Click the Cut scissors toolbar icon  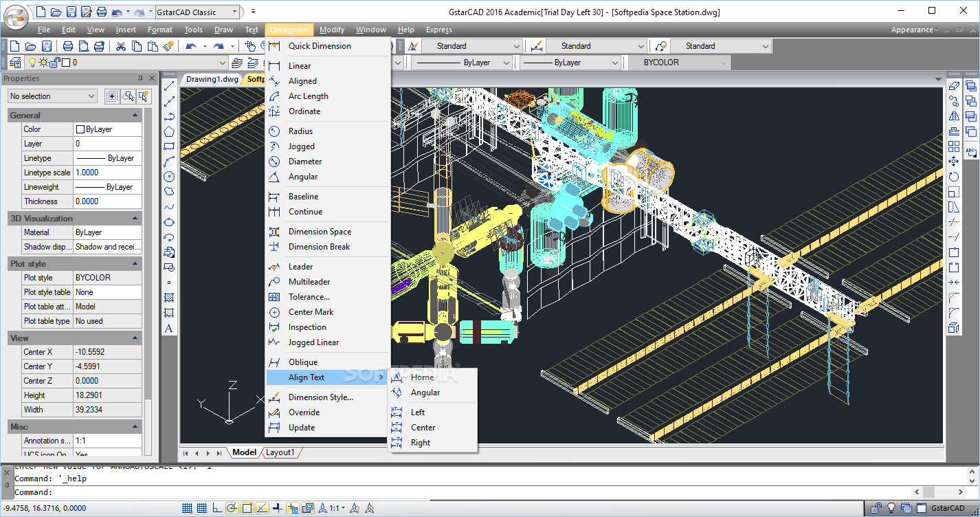[x=121, y=46]
